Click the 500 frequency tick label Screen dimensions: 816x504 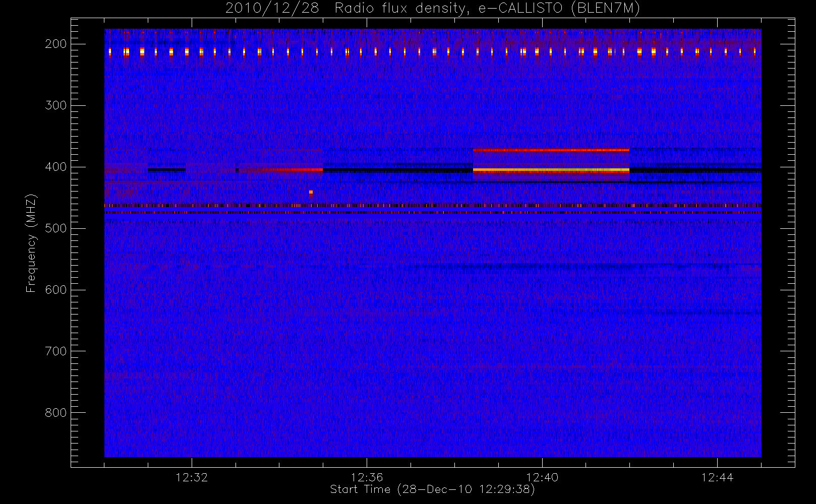[x=55, y=228]
